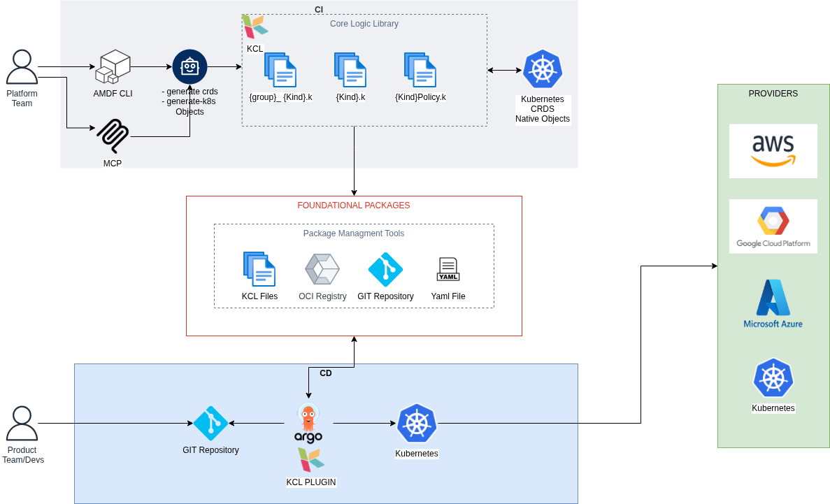Select the MCP squiggle icon
The height and width of the screenshot is (504, 830).
coord(113,136)
